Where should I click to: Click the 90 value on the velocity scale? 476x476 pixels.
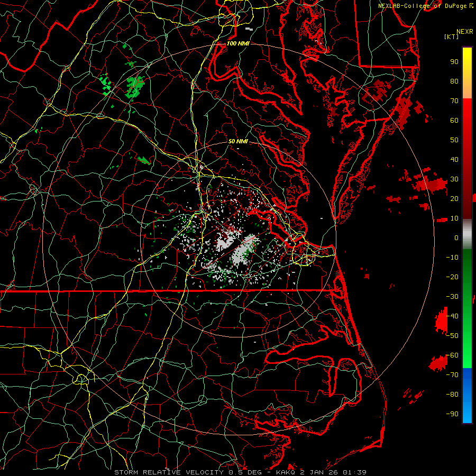(454, 62)
